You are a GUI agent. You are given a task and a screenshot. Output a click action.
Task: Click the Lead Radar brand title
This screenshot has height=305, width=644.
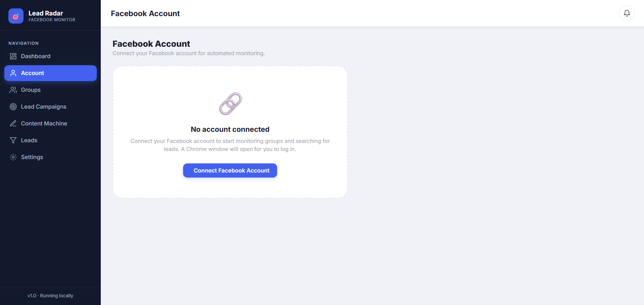[46, 13]
